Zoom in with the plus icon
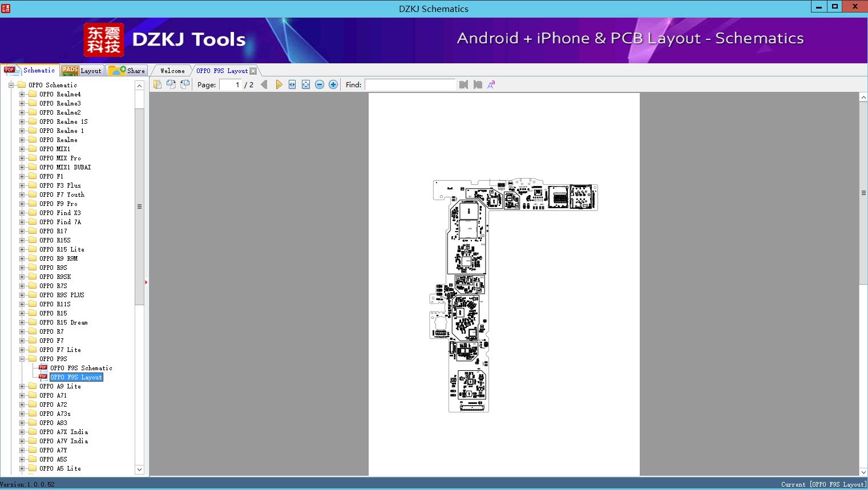Screen dimensions: 868x490 333,84
